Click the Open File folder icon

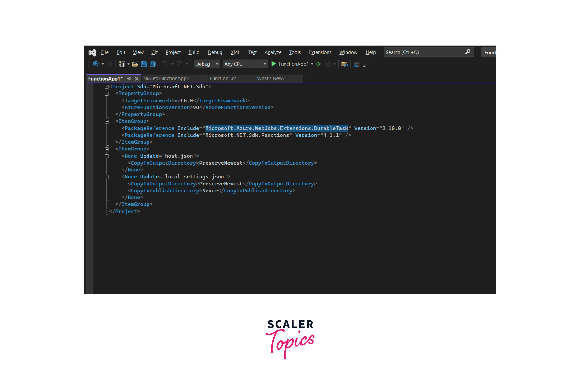click(x=135, y=64)
